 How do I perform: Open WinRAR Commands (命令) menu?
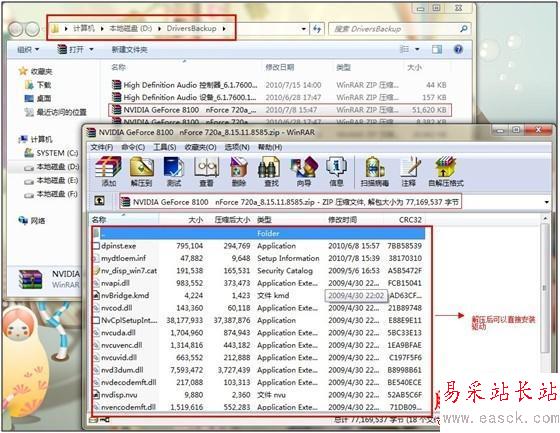tap(133, 147)
